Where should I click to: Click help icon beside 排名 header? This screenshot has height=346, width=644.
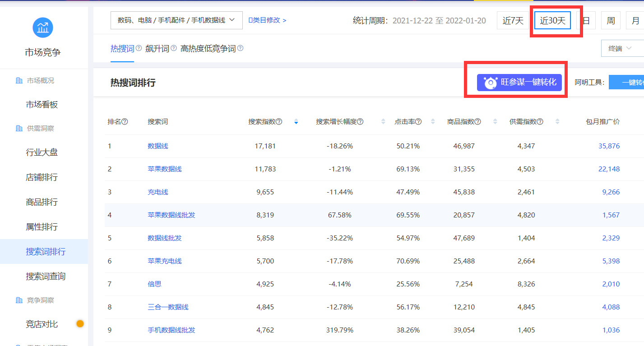tap(125, 122)
